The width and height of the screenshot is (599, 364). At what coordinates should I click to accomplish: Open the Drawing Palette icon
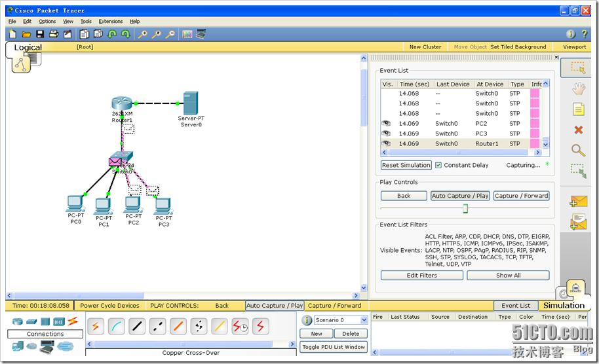point(187,34)
